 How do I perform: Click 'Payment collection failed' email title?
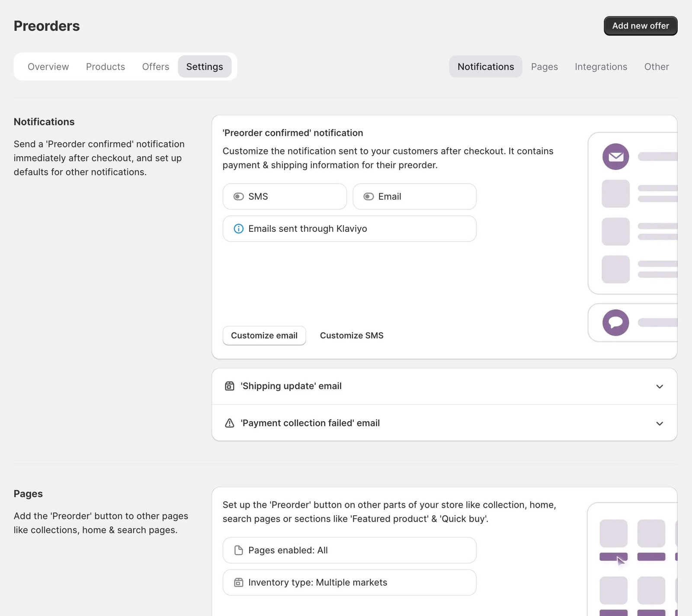pos(310,423)
